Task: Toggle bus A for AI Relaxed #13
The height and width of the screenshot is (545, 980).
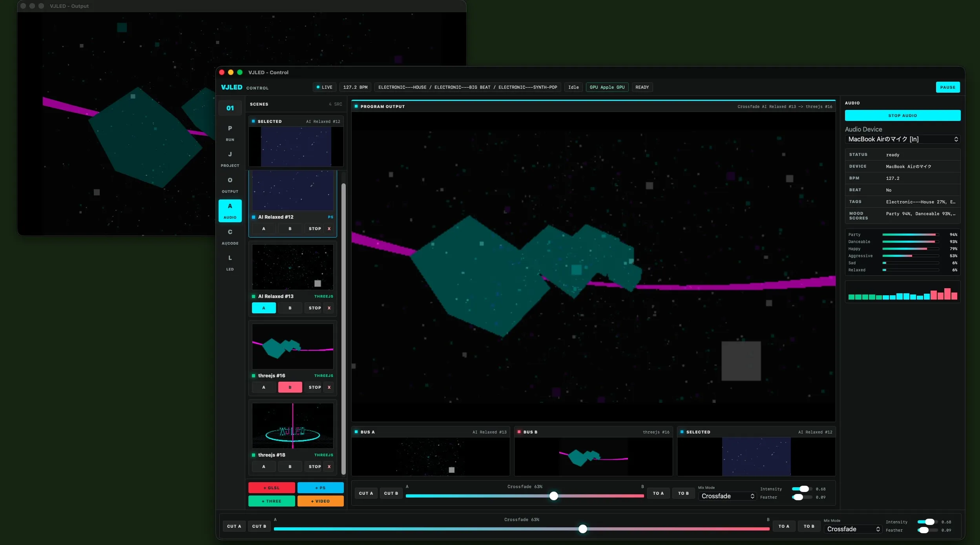Action: pyautogui.click(x=264, y=308)
